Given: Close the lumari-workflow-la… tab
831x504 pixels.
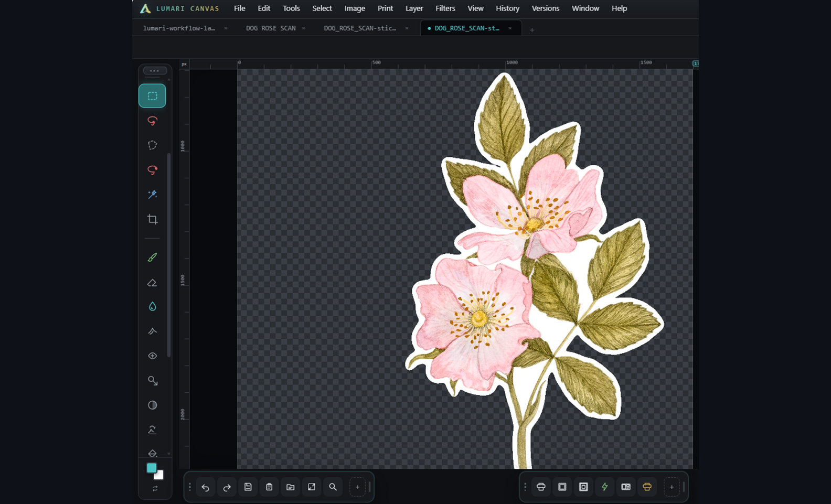Looking at the screenshot, I should pos(226,28).
